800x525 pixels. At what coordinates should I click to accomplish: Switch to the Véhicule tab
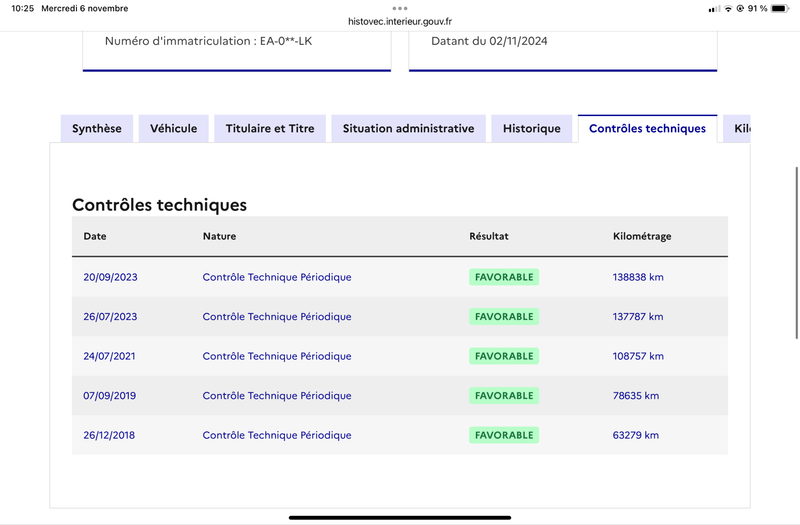tap(173, 129)
